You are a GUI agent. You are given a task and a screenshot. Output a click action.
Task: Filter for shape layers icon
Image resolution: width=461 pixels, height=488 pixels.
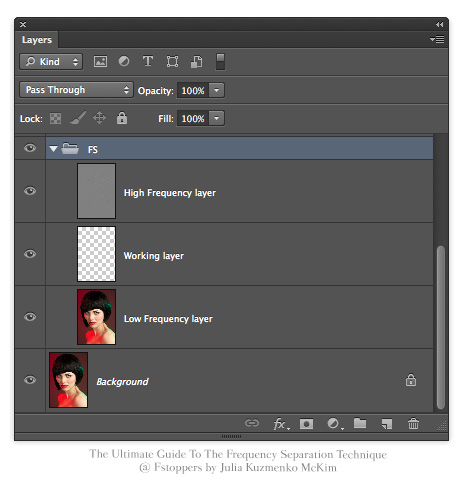pos(172,62)
